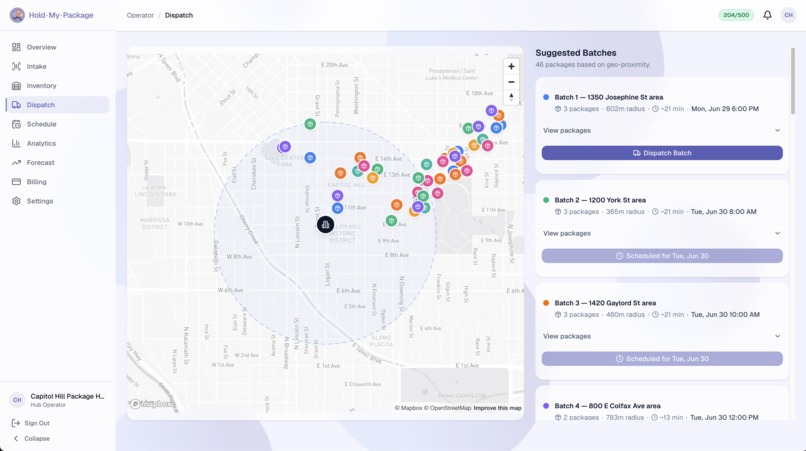Click blue package marker near 11th Ave
This screenshot has width=806, height=451.
point(337,208)
